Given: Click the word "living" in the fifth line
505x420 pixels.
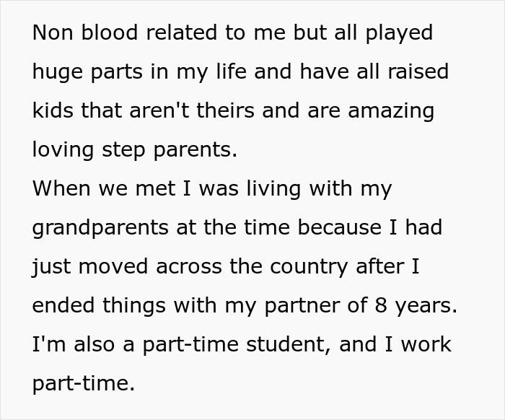Looking at the screenshot, I should coord(273,189).
